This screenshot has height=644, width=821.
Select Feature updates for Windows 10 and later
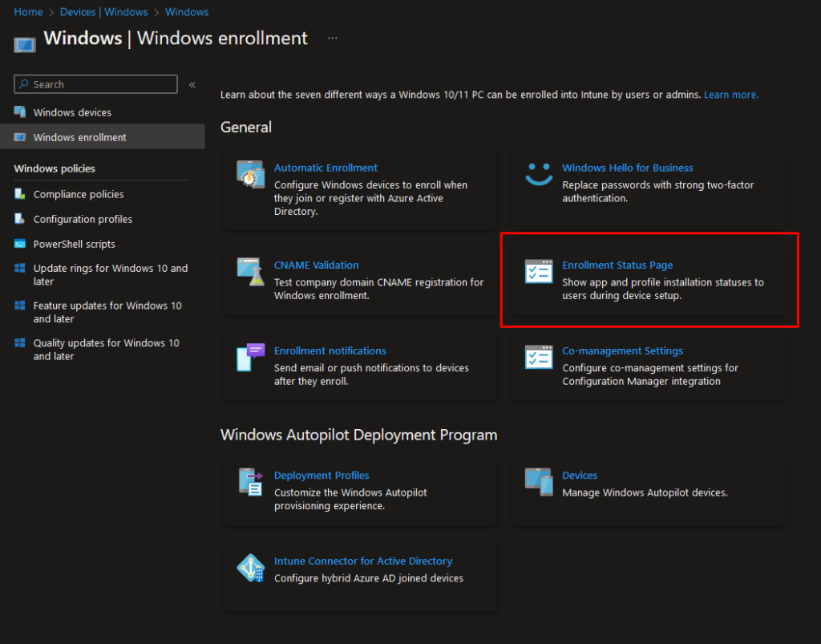(x=102, y=312)
